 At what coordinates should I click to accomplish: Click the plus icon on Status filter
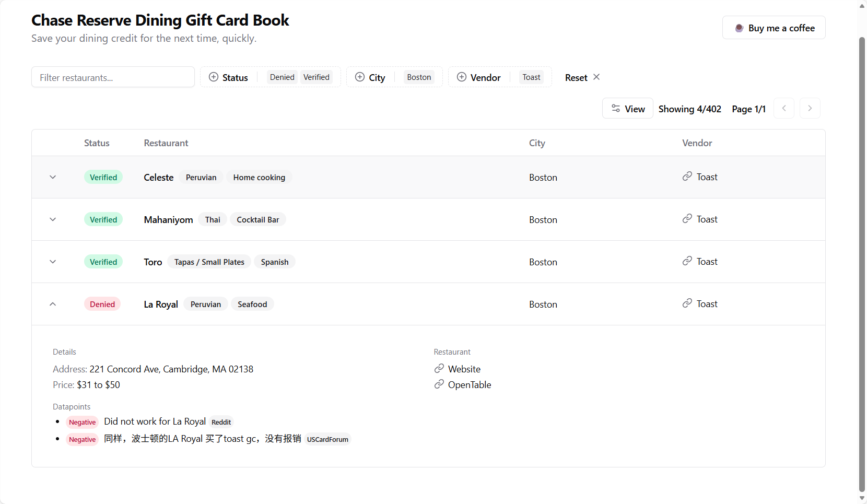214,77
